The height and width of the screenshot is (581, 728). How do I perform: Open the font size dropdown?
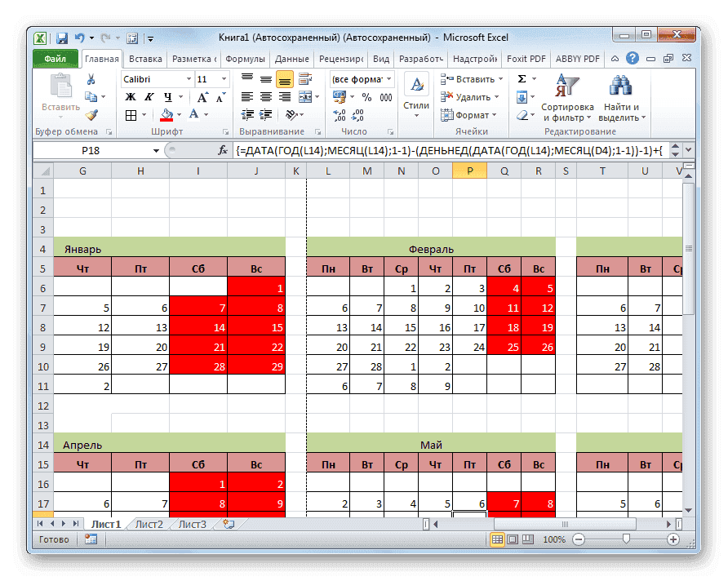(x=223, y=78)
